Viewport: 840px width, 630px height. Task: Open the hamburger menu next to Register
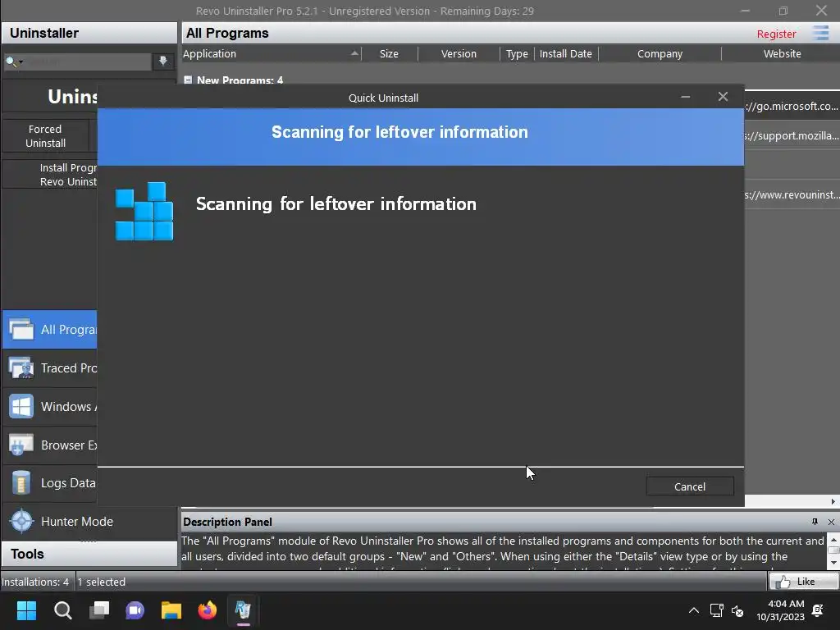pyautogui.click(x=820, y=33)
